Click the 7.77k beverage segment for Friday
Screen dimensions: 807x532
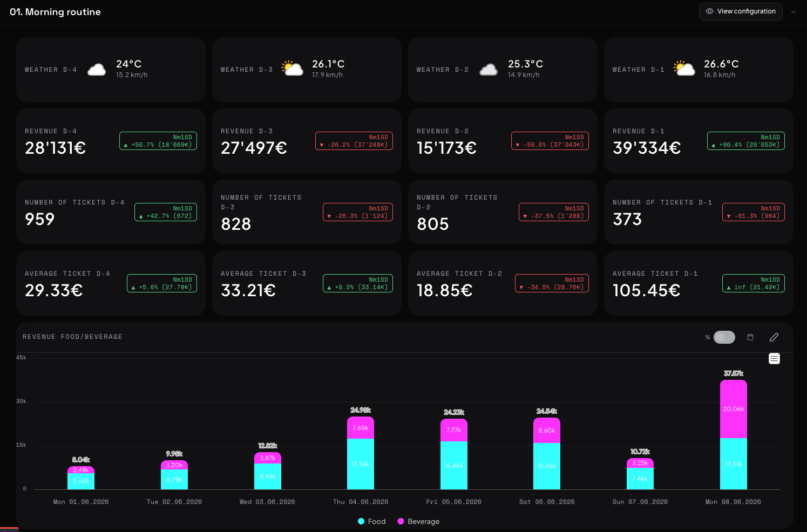coord(454,430)
